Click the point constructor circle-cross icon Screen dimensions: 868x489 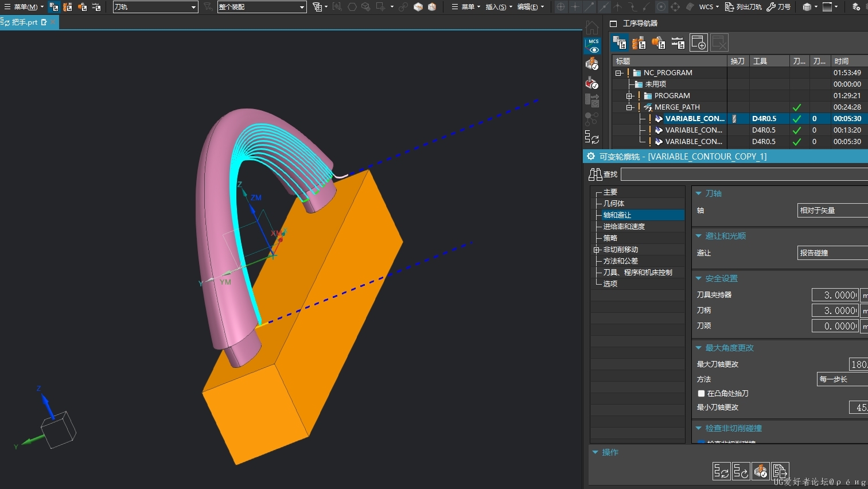click(x=561, y=7)
